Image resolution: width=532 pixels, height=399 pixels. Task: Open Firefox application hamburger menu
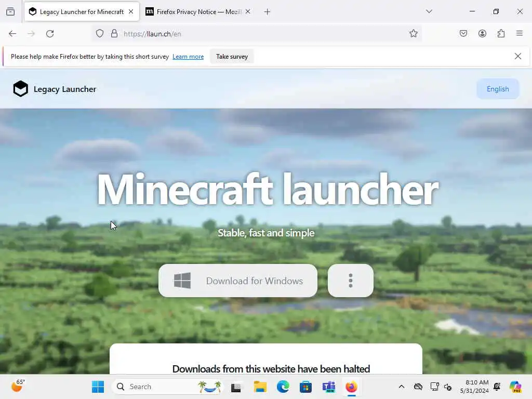tap(520, 34)
